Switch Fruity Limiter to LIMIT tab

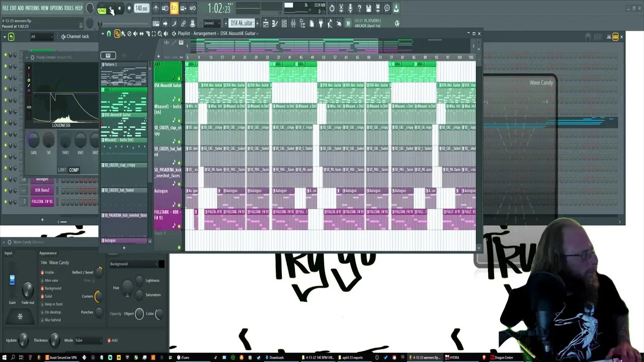point(62,170)
